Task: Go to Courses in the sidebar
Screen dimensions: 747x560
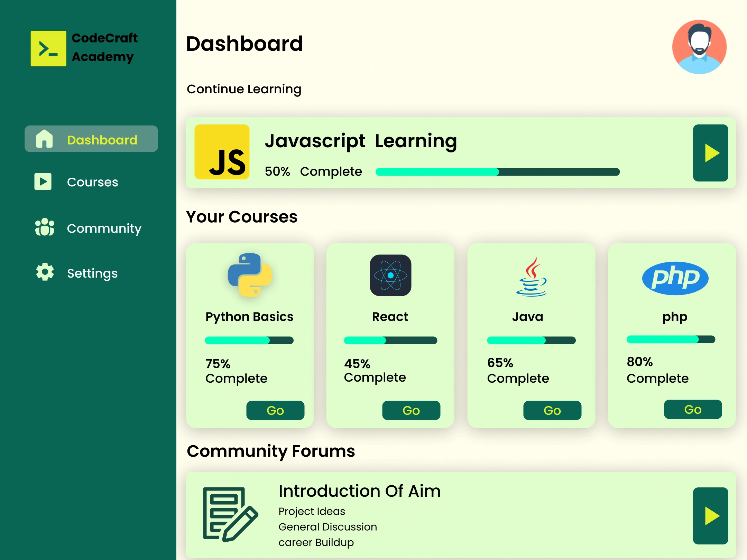Action: 76,182
